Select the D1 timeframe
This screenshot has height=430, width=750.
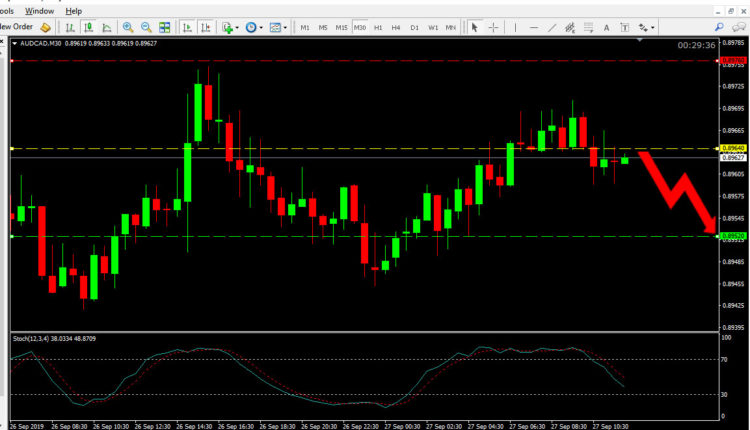coord(414,28)
